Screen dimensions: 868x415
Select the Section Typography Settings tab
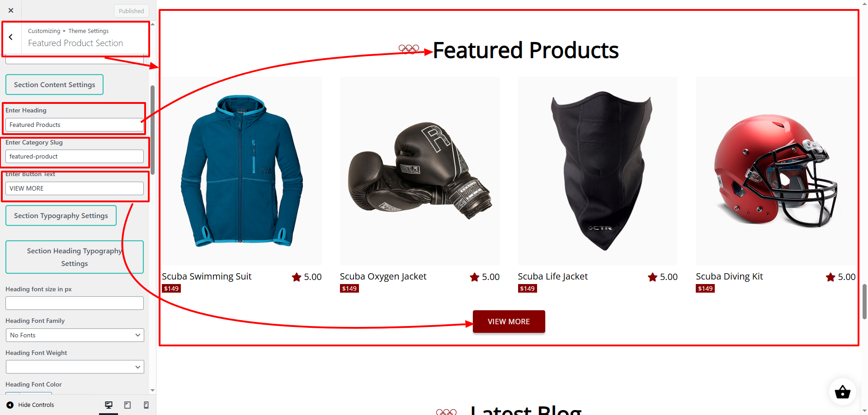[x=61, y=215]
